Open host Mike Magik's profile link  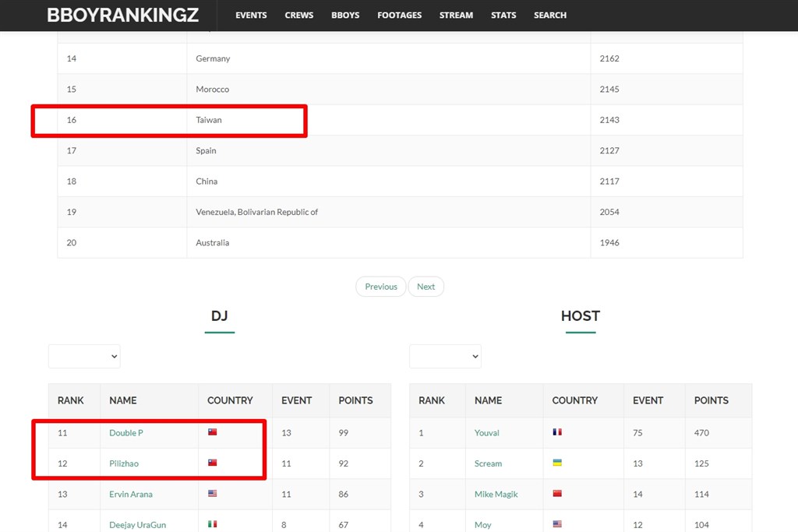496,494
